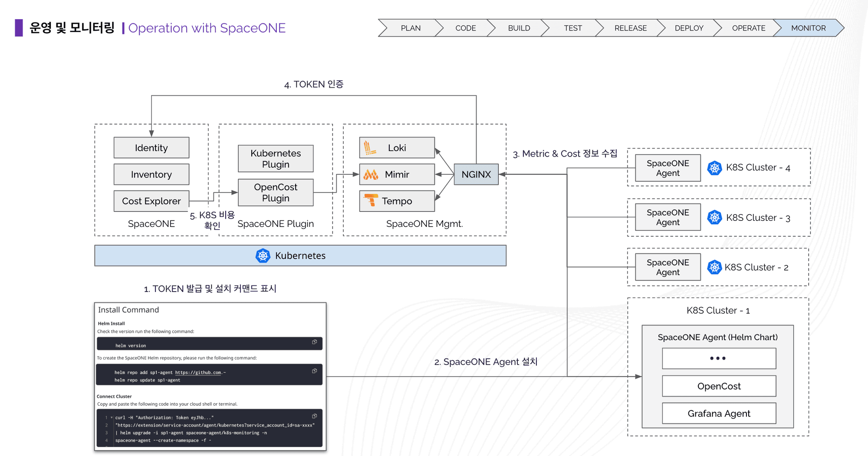Click the Tempo logo icon

(371, 200)
